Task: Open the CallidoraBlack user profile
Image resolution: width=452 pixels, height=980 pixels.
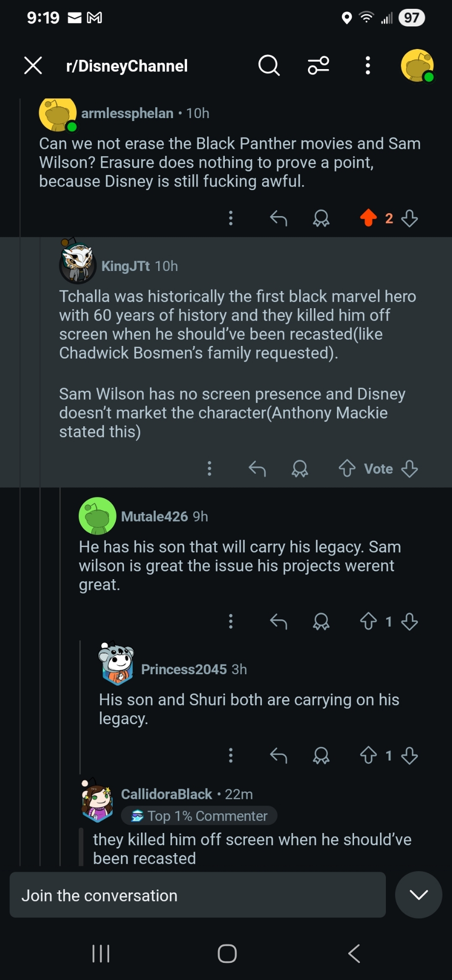Action: pos(167,794)
